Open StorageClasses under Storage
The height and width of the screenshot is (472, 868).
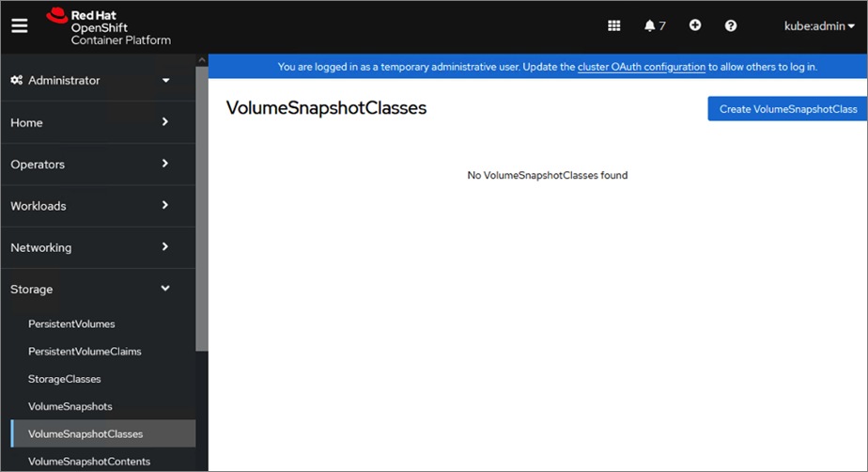click(64, 379)
